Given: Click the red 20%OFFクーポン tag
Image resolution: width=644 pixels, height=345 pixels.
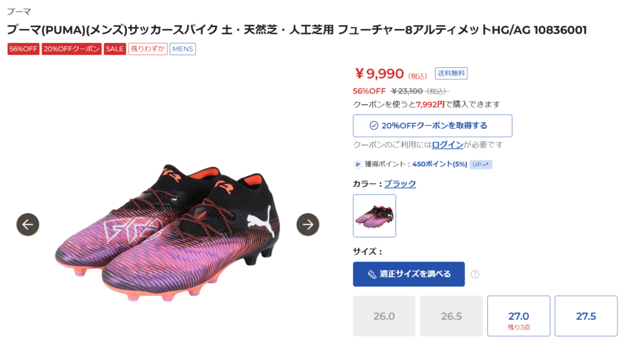Looking at the screenshot, I should pyautogui.click(x=72, y=49).
